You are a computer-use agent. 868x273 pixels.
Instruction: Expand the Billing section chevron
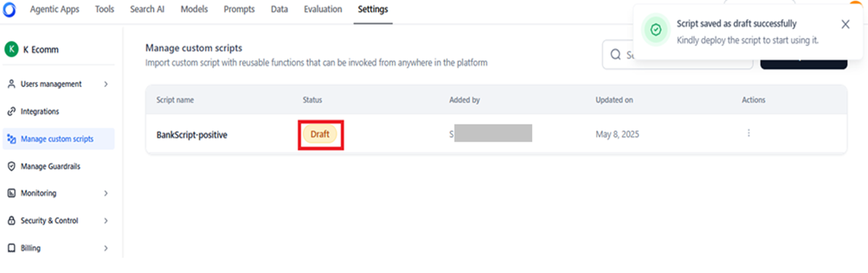(105, 248)
